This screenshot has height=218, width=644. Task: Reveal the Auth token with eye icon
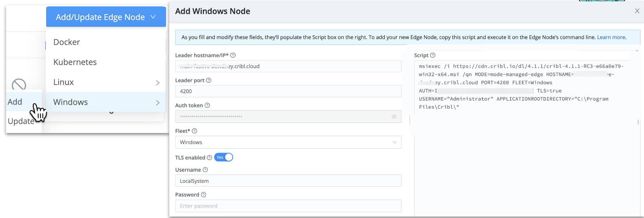point(394,117)
